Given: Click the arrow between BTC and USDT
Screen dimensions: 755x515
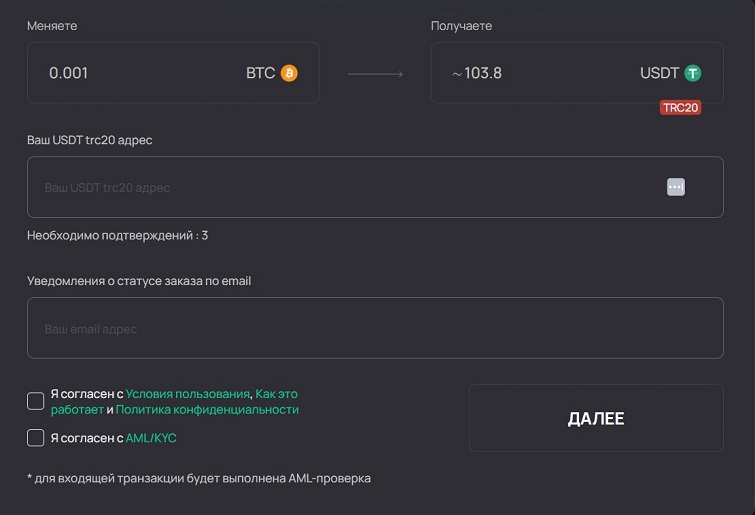Looking at the screenshot, I should (375, 74).
